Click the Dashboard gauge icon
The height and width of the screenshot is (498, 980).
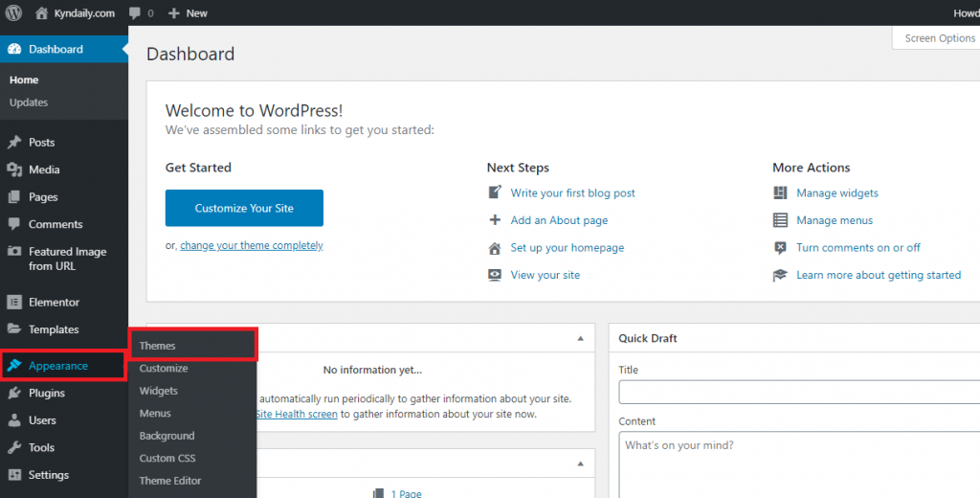click(x=14, y=50)
